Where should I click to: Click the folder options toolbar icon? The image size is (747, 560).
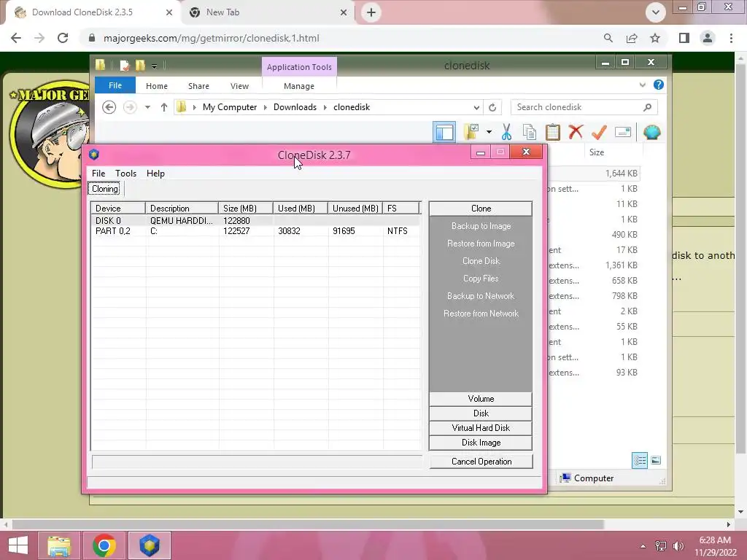click(472, 132)
